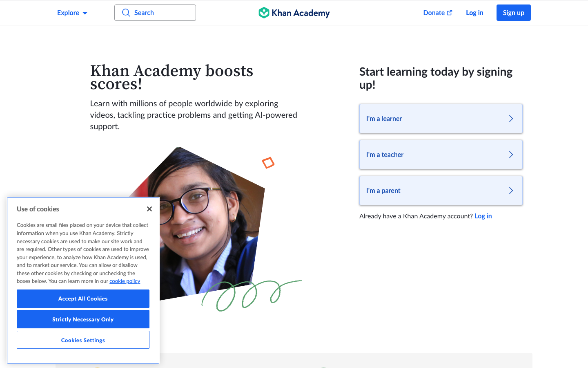The image size is (588, 368).
Task: Choose Strictly Necessary Only cookies
Action: click(x=83, y=319)
